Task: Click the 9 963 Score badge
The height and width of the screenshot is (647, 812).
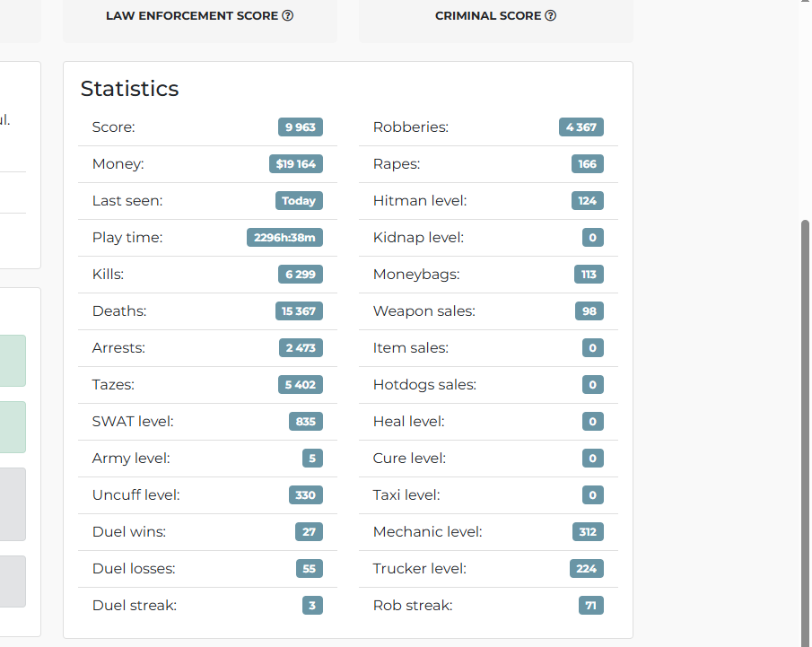Action: click(301, 127)
